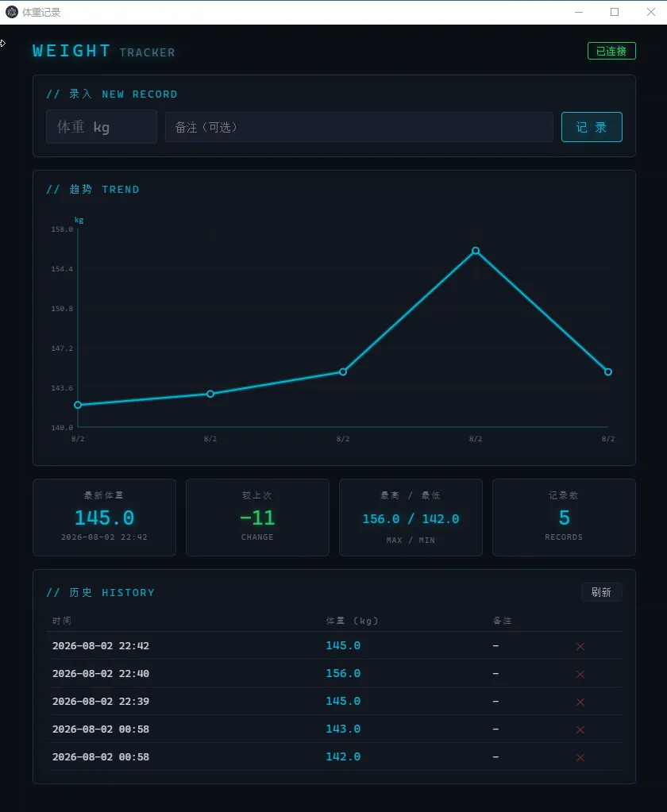Viewport: 667px width, 812px height.
Task: Close the 体重记录 window
Action: [651, 12]
